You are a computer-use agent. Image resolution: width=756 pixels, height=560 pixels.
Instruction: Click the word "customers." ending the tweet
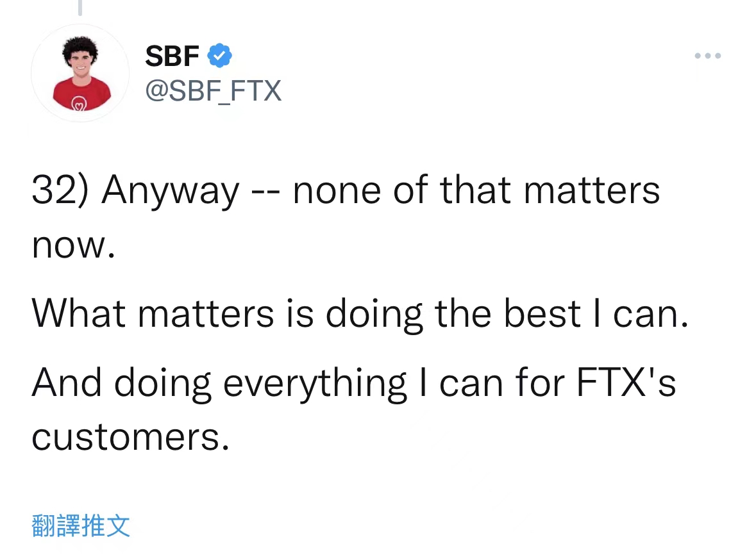click(130, 438)
